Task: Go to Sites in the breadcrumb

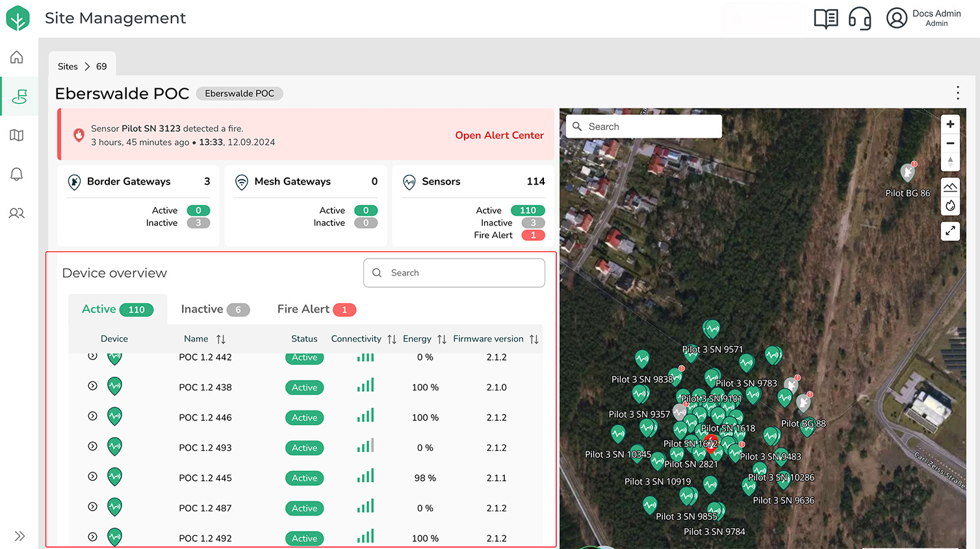Action: coord(68,66)
